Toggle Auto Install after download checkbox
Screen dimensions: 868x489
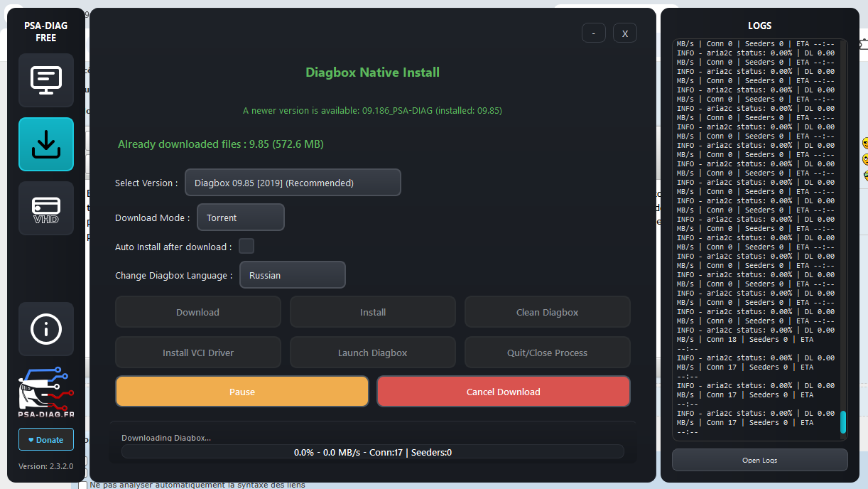coord(246,247)
